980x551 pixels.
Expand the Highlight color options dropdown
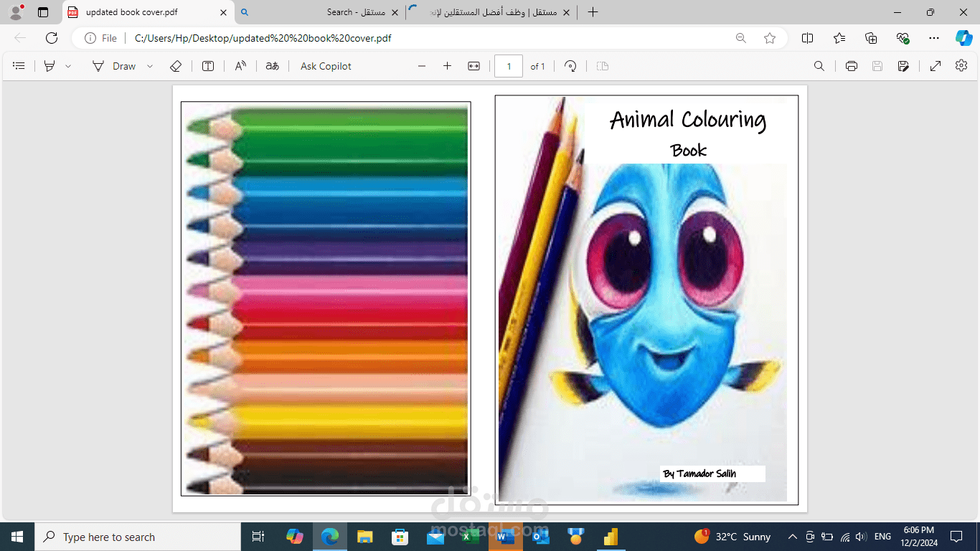coord(68,66)
